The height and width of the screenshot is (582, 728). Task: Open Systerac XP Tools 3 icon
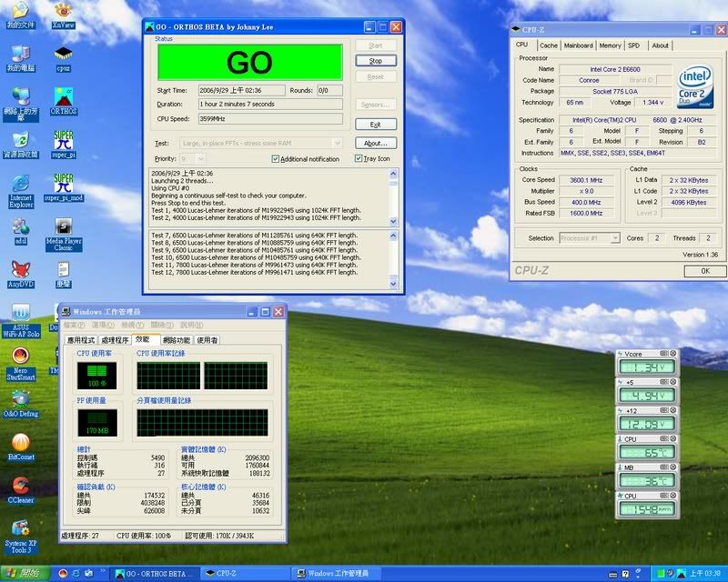21,537
